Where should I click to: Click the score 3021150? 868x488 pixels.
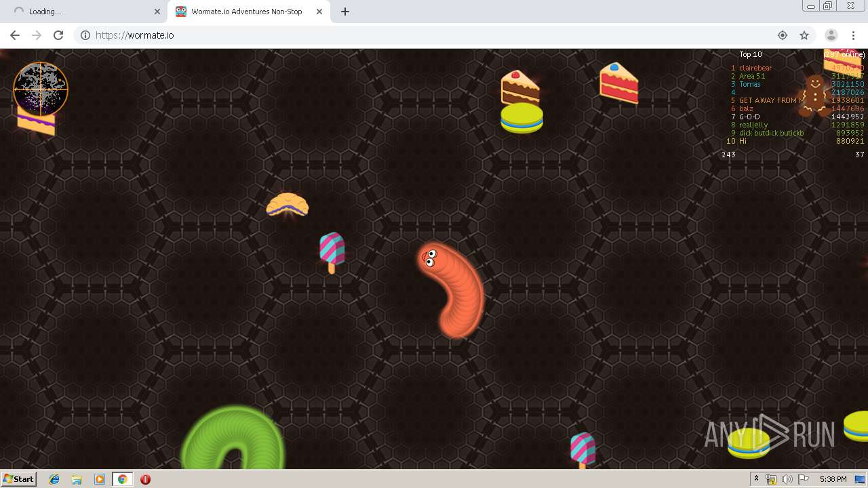click(x=848, y=84)
